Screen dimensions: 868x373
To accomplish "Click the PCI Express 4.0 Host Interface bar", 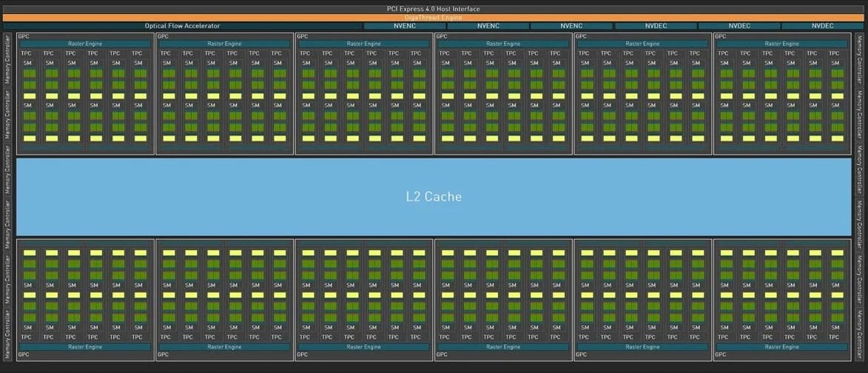I will point(434,9).
